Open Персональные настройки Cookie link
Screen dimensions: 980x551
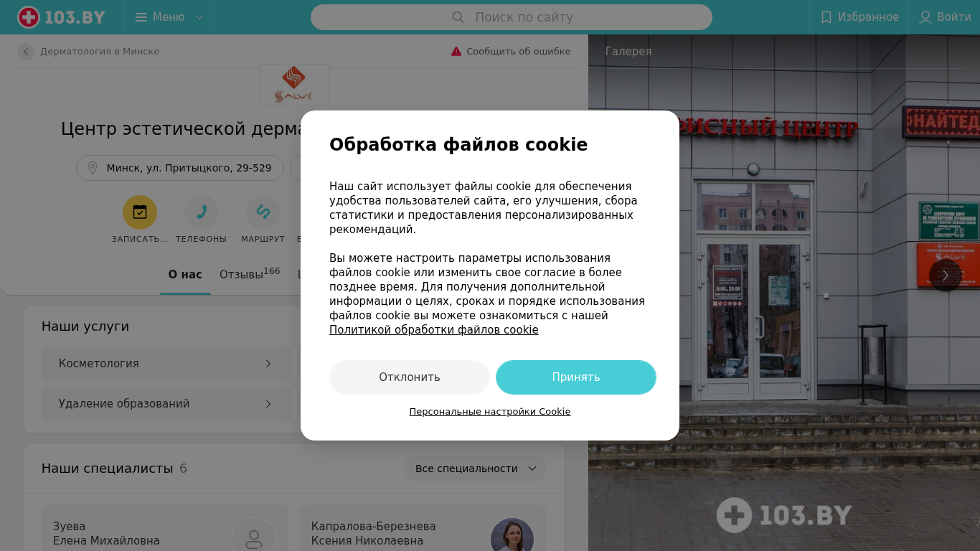(490, 412)
